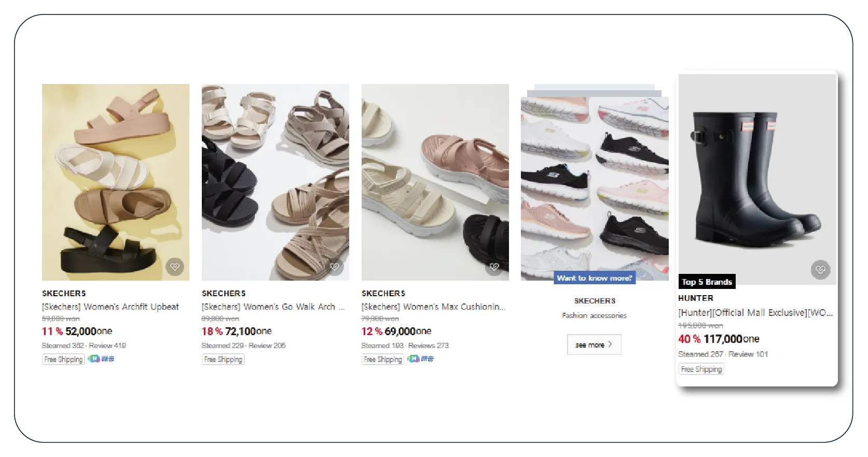Toggle wishlist heart on Go Walk Arch sandals
Viewport: 868px width, 457px height.
[335, 267]
